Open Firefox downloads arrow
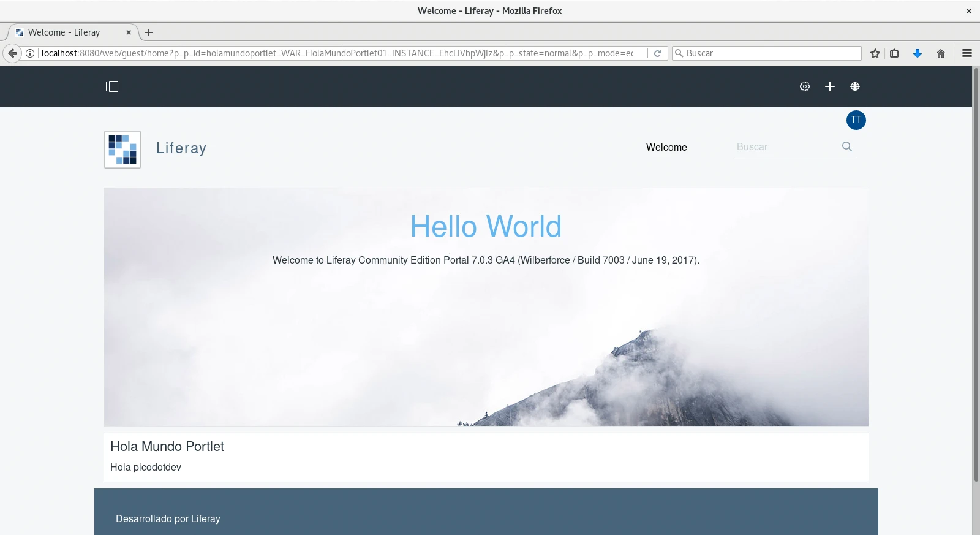The width and height of the screenshot is (980, 535). [918, 53]
